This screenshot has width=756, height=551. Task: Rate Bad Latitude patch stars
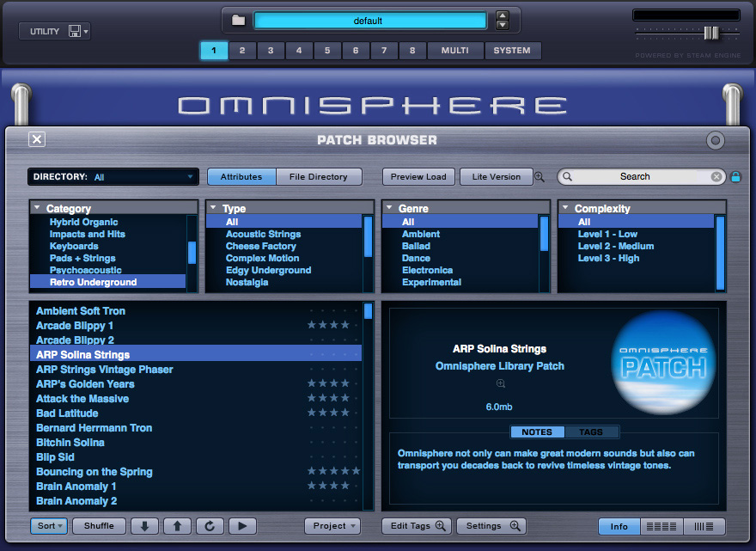point(333,413)
